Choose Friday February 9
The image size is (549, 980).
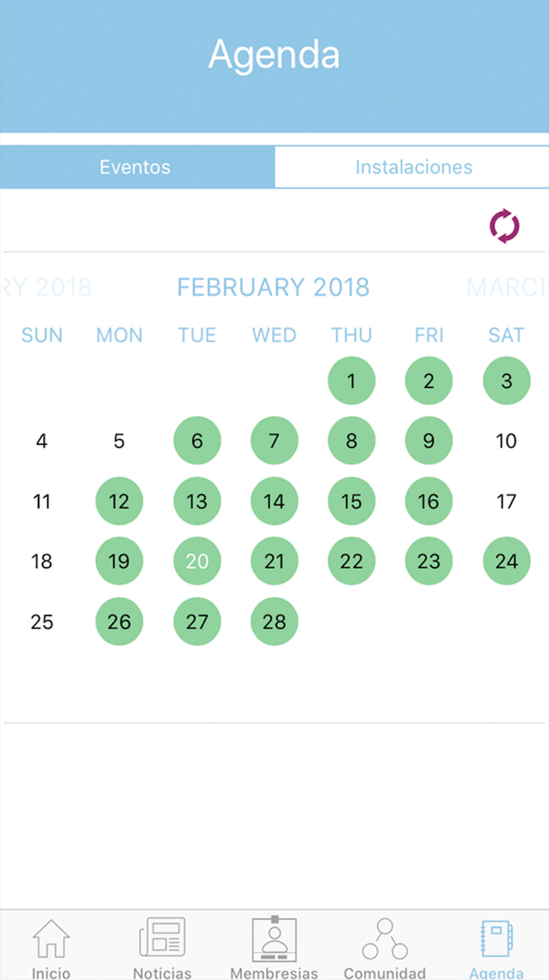(x=429, y=441)
